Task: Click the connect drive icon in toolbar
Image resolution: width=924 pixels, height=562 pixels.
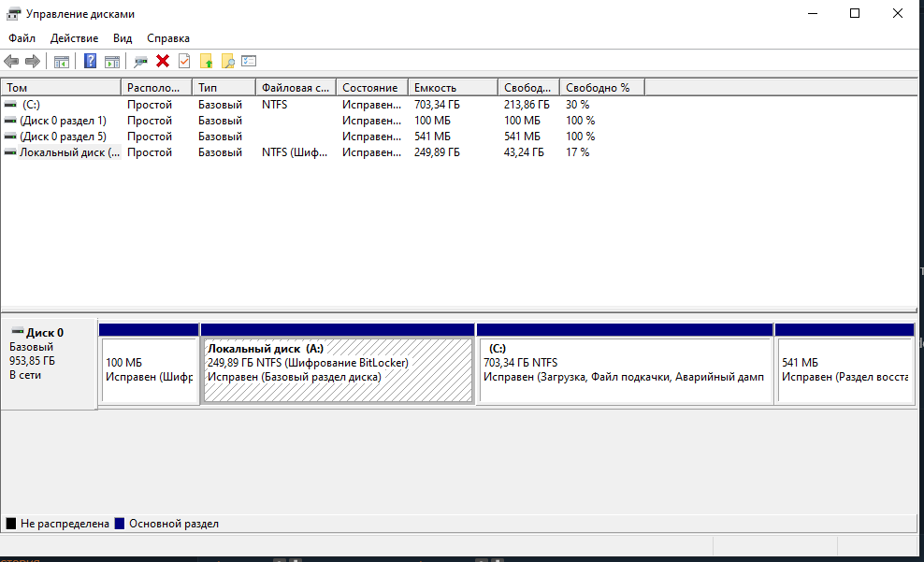Action: tap(140, 62)
